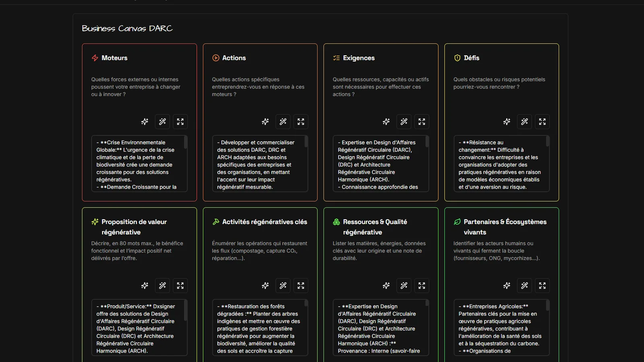
Task: Click the scrollbar in the Exigences text area
Action: [427, 142]
